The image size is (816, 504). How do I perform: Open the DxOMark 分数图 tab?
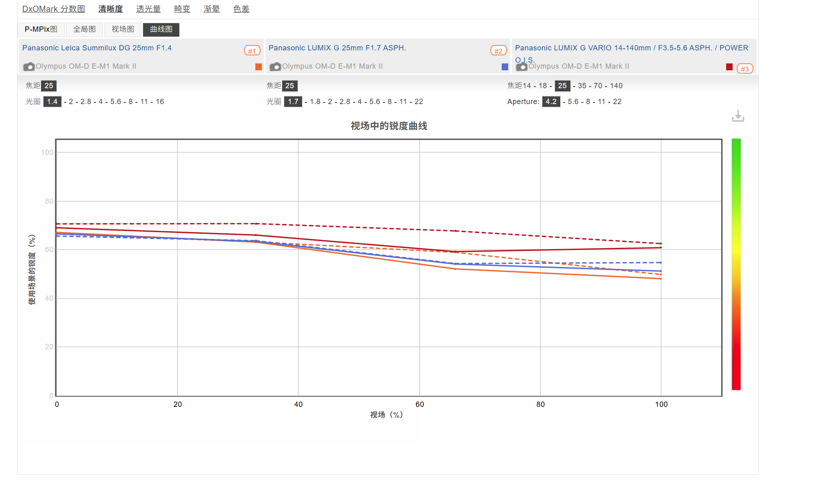coord(54,9)
